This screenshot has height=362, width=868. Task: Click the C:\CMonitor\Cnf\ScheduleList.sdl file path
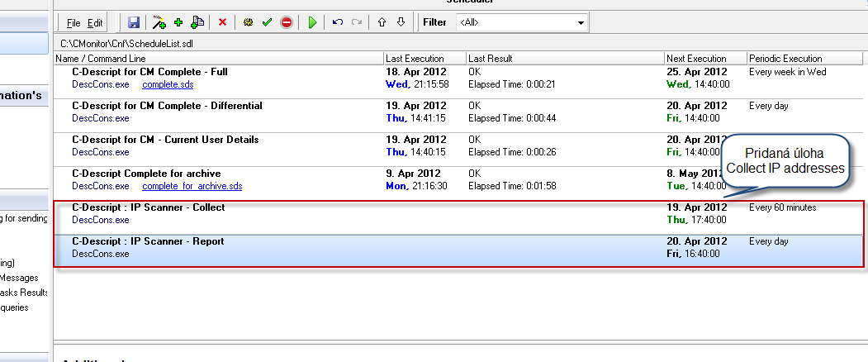pos(126,43)
